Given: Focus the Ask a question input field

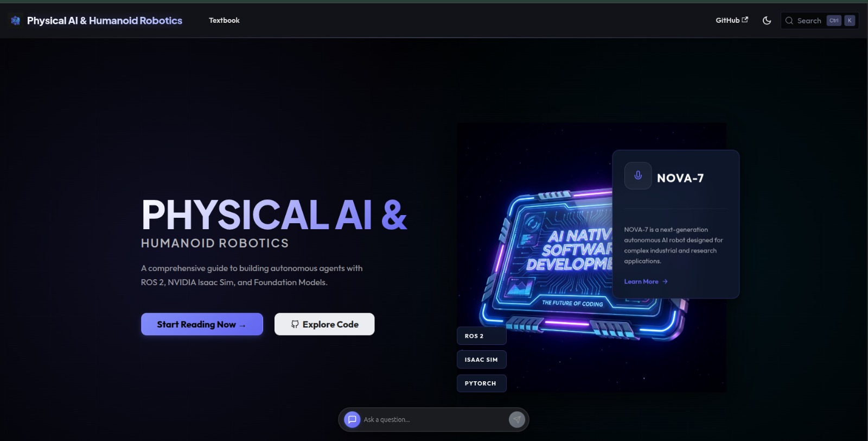Looking at the screenshot, I should tap(431, 420).
